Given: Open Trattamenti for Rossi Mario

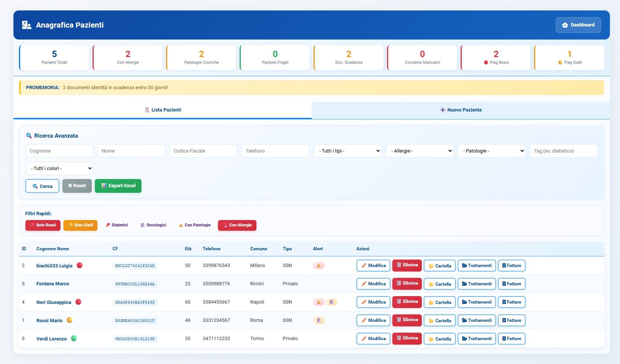Looking at the screenshot, I should pyautogui.click(x=477, y=320).
